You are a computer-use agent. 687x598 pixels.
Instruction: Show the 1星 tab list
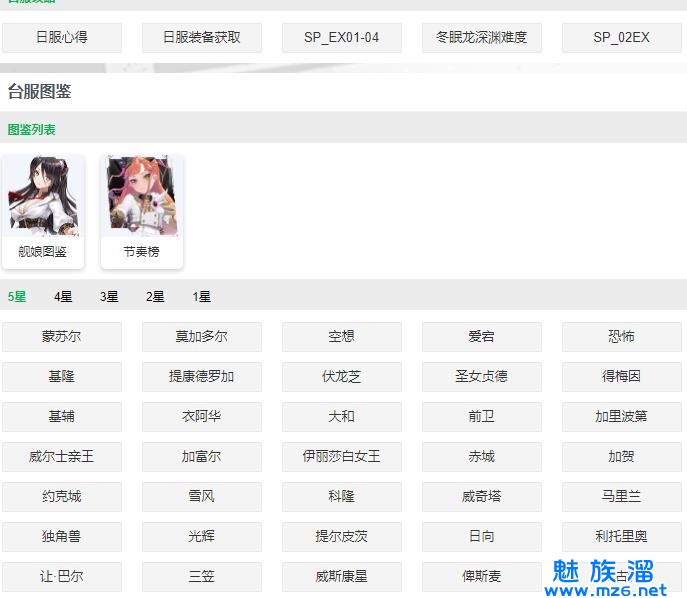click(x=202, y=297)
